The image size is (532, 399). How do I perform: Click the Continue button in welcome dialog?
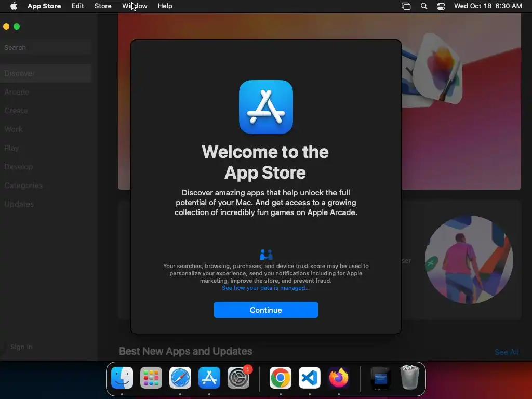265,310
